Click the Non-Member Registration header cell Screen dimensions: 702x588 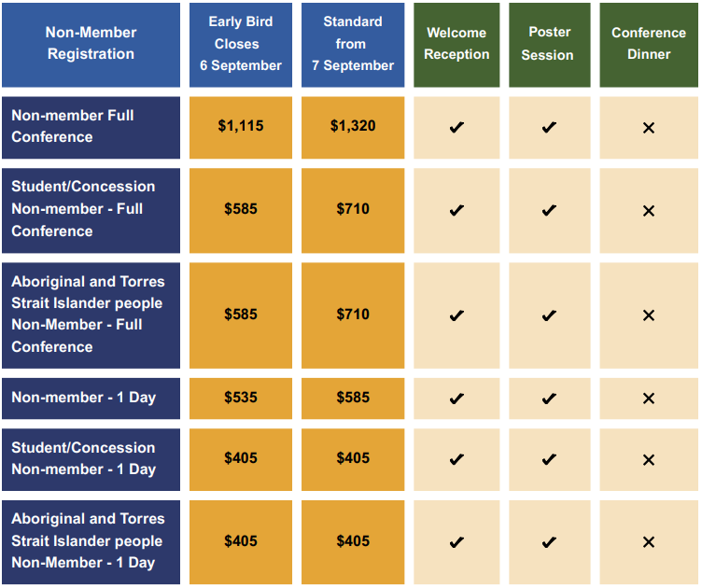click(x=91, y=45)
